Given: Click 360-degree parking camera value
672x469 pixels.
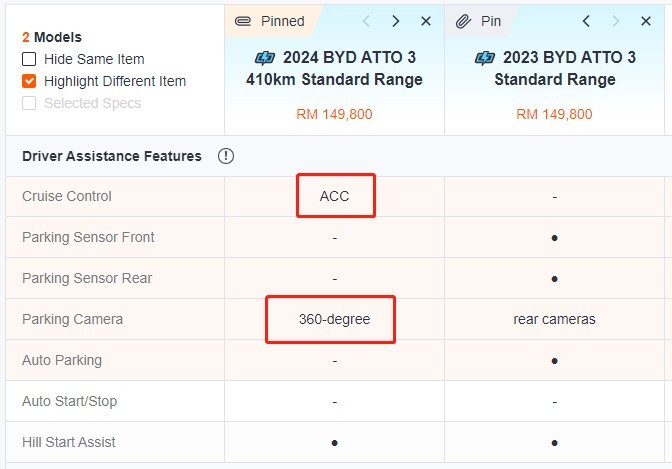Looking at the screenshot, I should [335, 319].
